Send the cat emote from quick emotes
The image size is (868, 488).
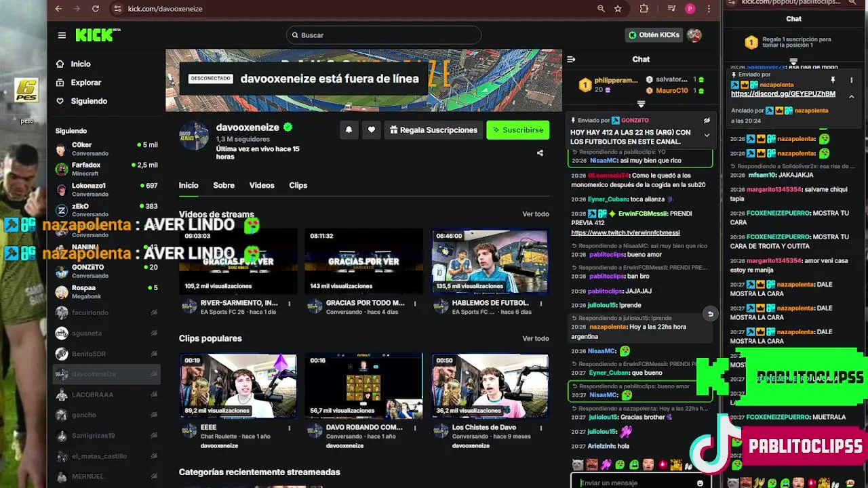(577, 465)
